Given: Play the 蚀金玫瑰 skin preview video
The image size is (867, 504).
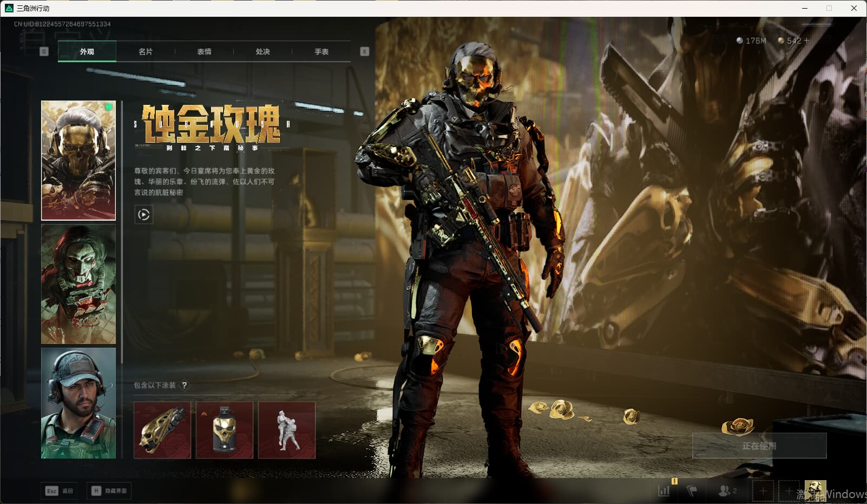Looking at the screenshot, I should coord(143,215).
